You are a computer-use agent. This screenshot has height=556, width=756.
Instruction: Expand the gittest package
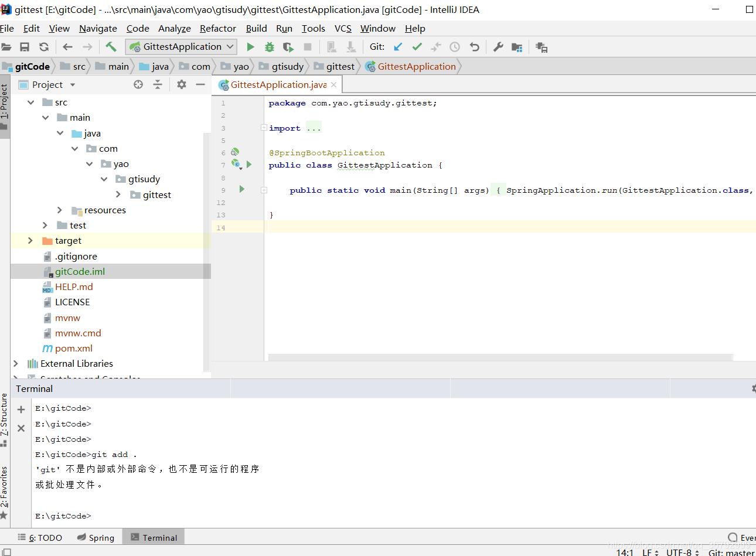[118, 194]
